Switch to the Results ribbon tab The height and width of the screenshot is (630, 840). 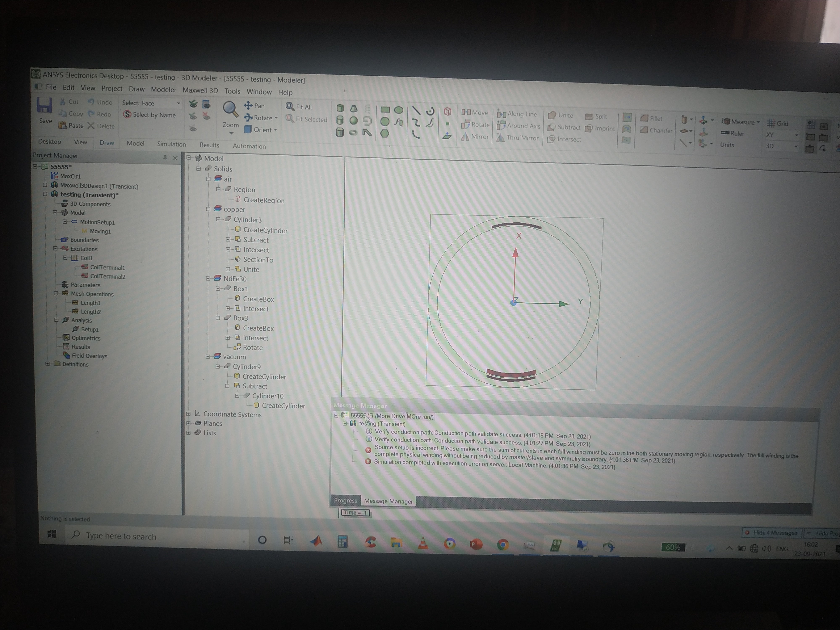pos(209,145)
